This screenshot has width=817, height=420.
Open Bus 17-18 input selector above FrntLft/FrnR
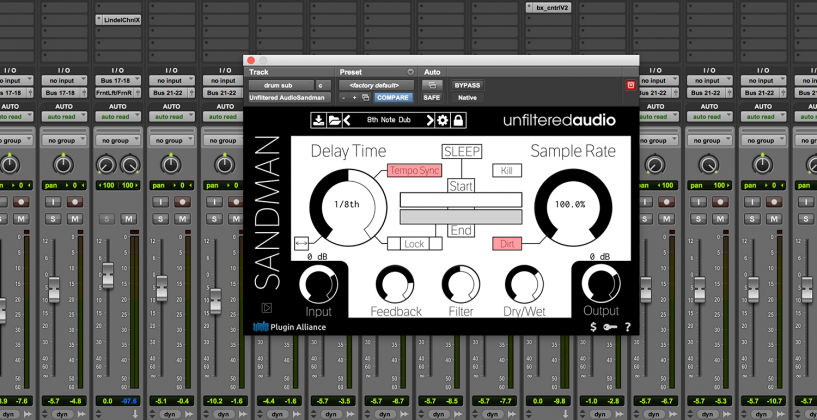click(x=118, y=80)
